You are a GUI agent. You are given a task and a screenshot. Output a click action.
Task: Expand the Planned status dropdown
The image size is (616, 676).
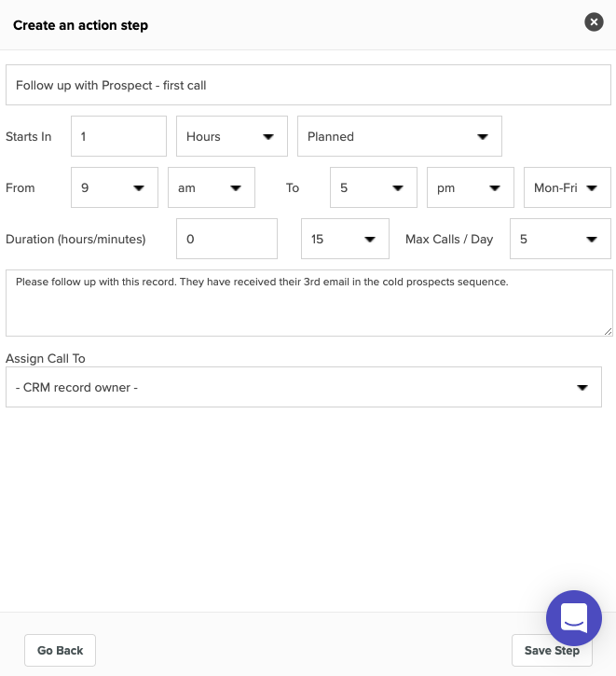click(399, 136)
